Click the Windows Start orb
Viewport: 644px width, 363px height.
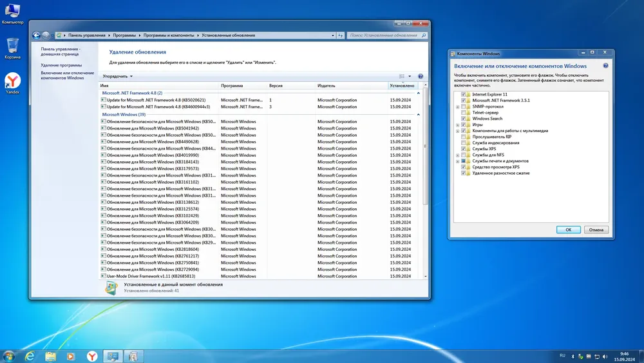coord(9,356)
